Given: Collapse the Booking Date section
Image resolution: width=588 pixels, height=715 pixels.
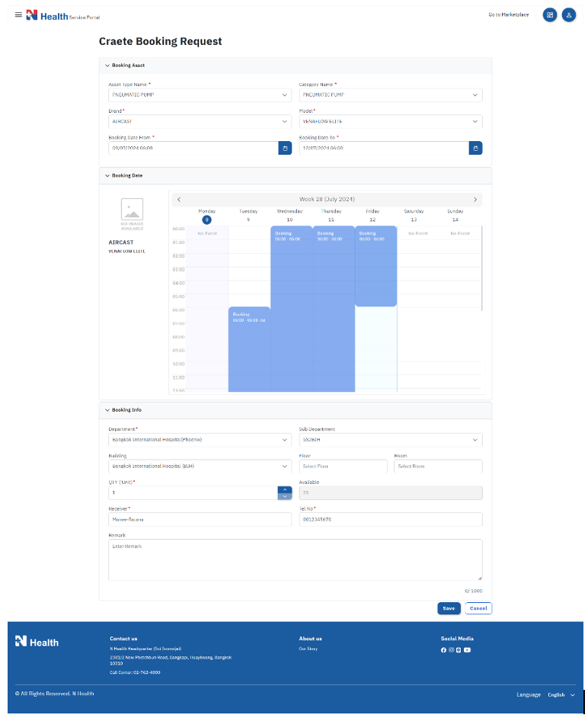Looking at the screenshot, I should pos(107,175).
